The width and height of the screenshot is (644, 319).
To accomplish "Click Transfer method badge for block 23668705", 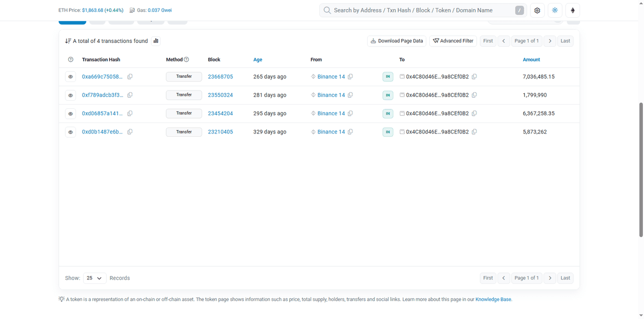I will (x=184, y=77).
